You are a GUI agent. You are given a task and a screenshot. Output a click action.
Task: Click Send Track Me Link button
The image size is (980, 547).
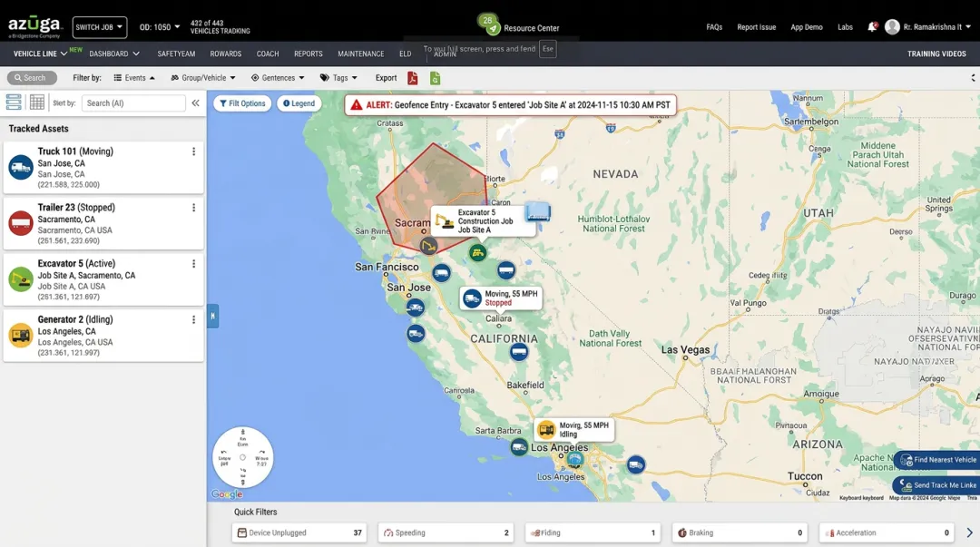(938, 485)
